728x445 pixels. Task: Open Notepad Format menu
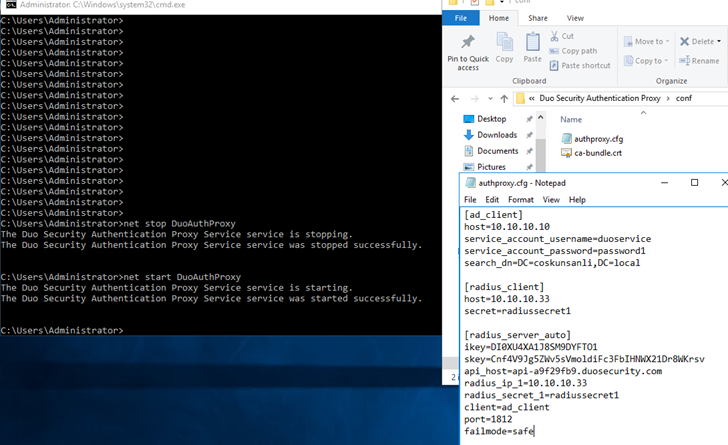520,200
